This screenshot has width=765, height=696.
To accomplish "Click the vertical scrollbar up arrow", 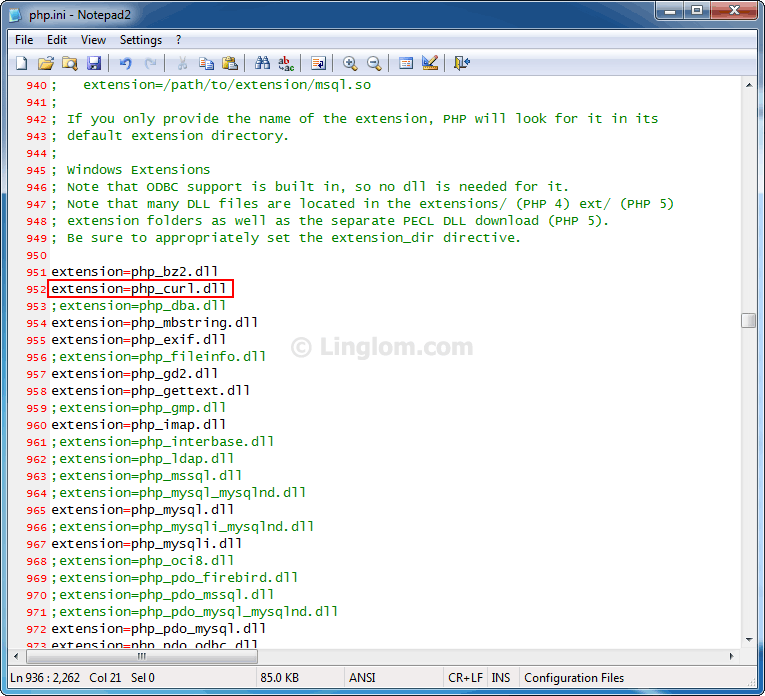I will coord(748,85).
